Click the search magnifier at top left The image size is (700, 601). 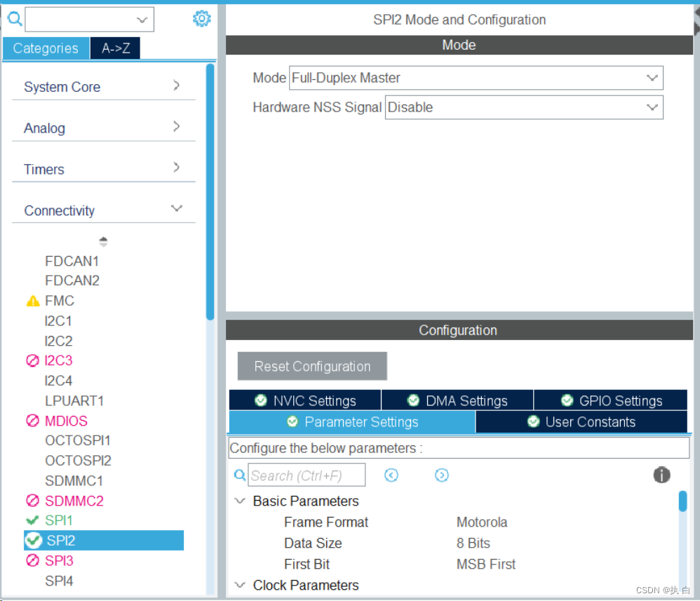point(14,19)
